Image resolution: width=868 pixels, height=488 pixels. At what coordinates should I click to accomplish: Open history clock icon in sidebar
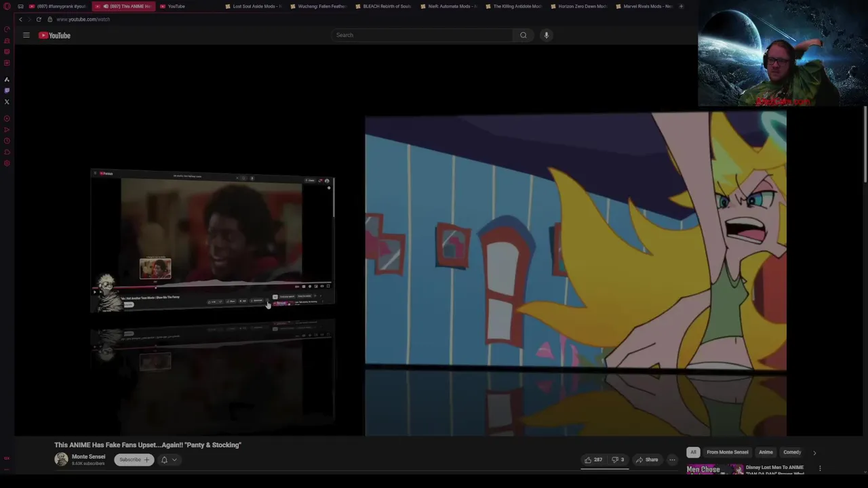7,141
